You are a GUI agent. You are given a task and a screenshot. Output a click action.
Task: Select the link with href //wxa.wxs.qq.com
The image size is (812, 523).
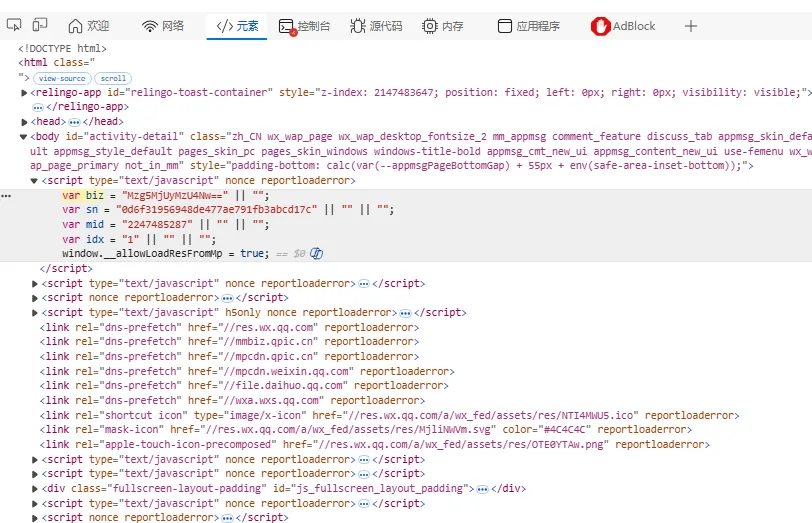click(233, 400)
